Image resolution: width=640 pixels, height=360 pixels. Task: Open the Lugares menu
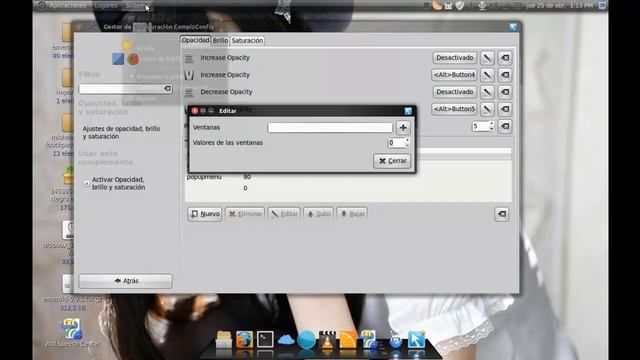tap(106, 5)
